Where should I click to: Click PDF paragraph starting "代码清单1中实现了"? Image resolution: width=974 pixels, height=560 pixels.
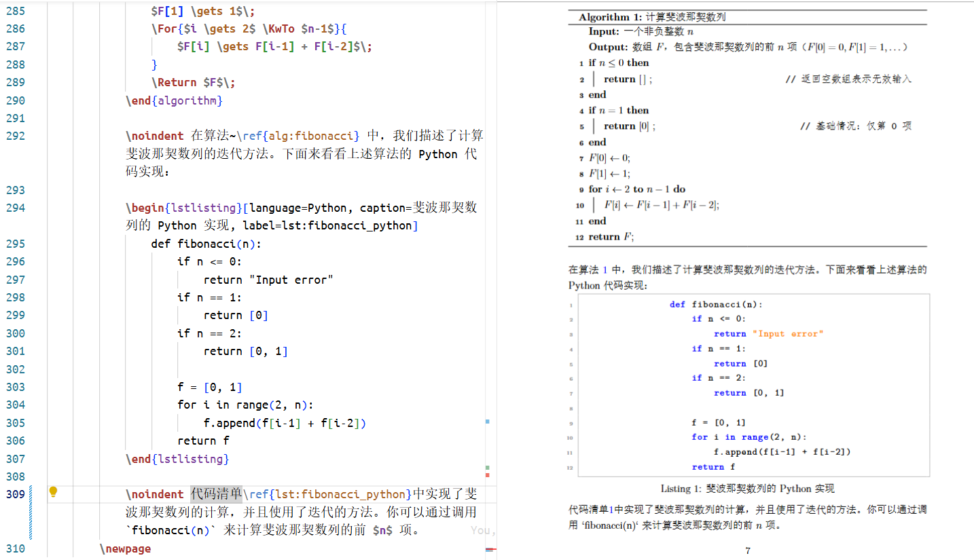point(748,517)
